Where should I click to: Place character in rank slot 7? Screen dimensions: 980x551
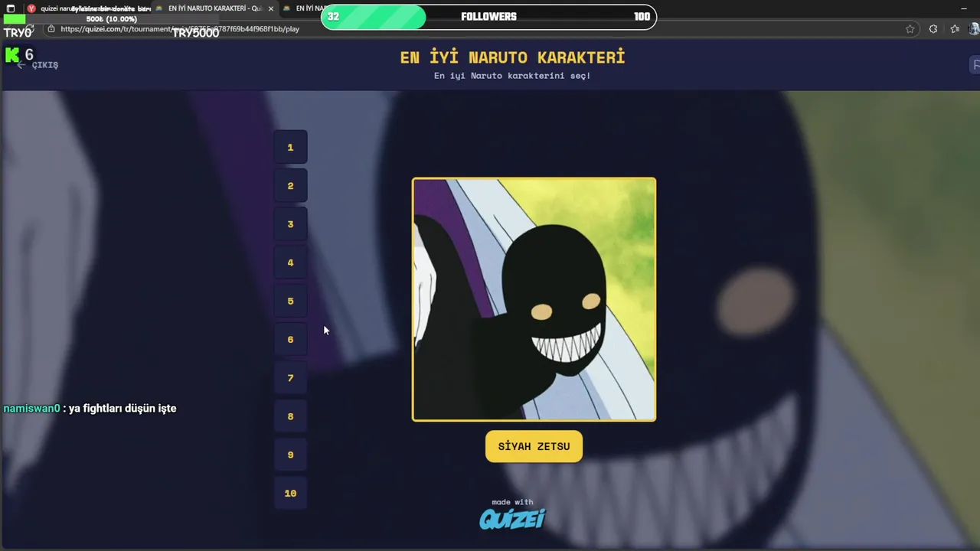point(290,378)
